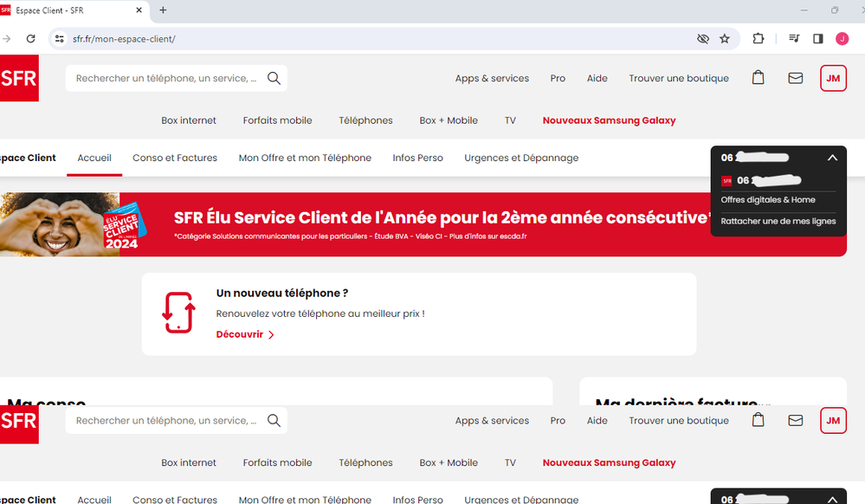Viewport: 865px width, 504px height.
Task: Bookmark this page with the star icon
Action: [725, 39]
